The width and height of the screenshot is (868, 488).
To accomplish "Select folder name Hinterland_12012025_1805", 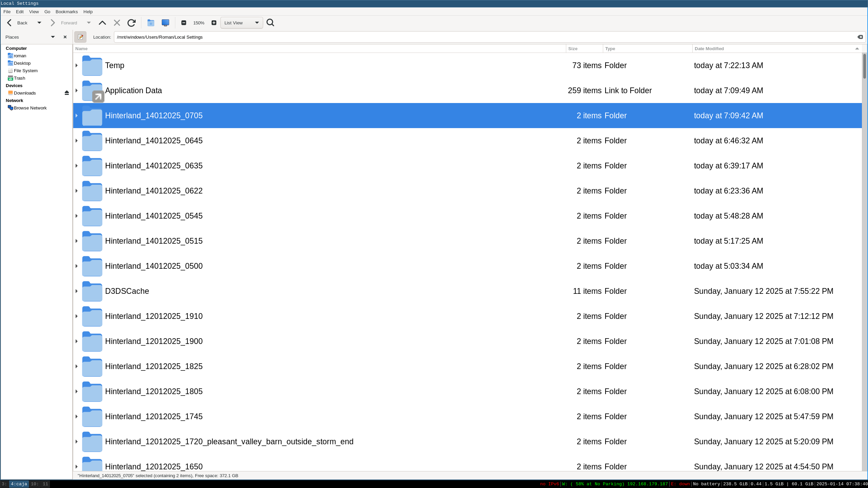I will 154,391.
